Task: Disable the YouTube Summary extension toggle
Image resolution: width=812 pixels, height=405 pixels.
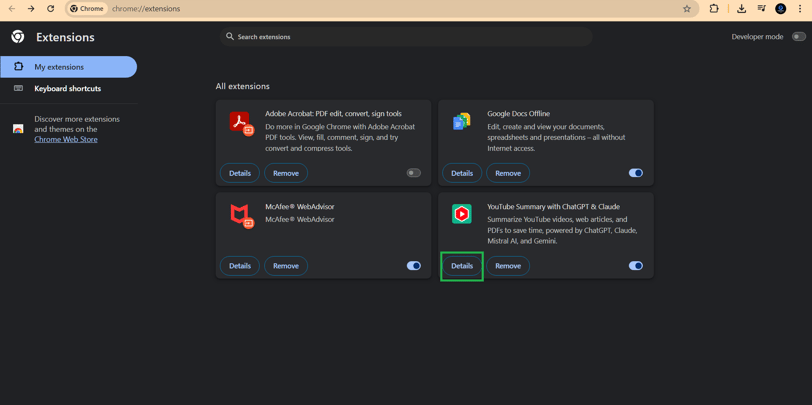Action: click(636, 266)
